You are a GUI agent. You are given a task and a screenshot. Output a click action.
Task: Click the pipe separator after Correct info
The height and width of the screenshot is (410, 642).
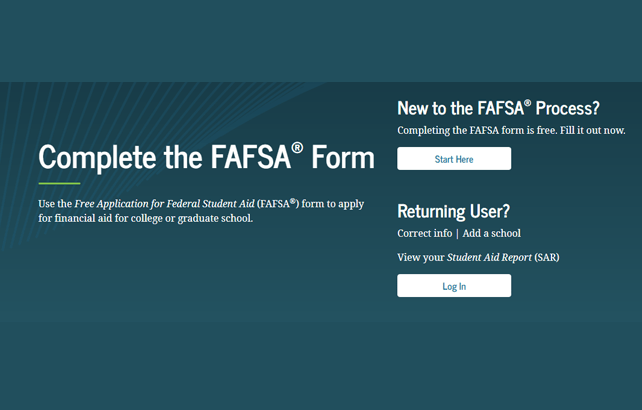pos(457,234)
